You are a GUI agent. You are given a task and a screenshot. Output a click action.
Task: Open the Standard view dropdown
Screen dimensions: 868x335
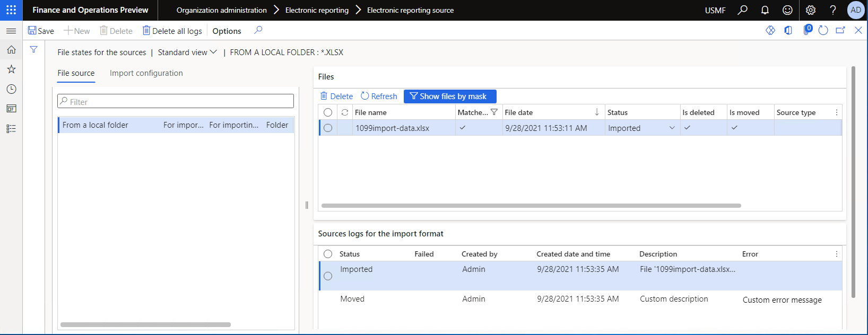(x=187, y=52)
